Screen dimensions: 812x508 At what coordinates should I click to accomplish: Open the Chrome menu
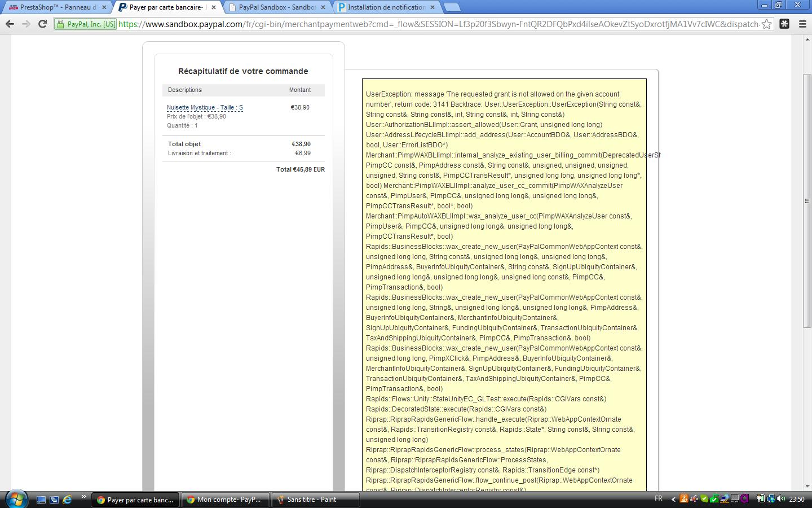click(x=802, y=24)
